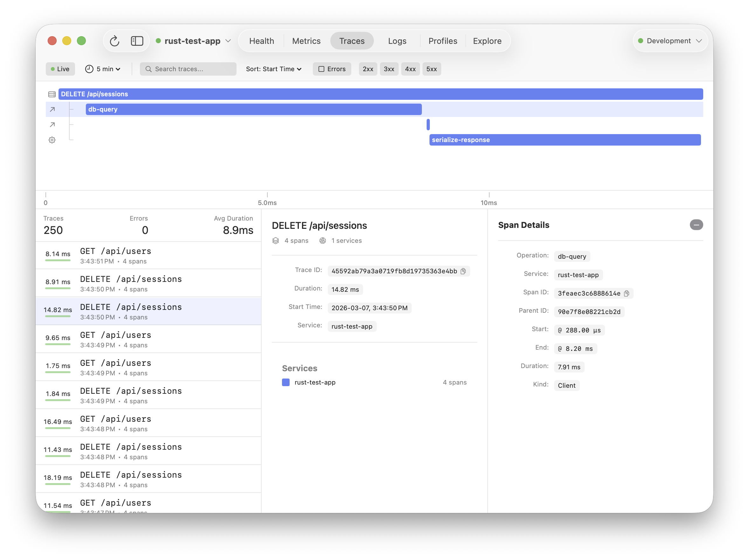Open the Sort: Start Time dropdown
This screenshot has height=560, width=749.
click(x=274, y=69)
